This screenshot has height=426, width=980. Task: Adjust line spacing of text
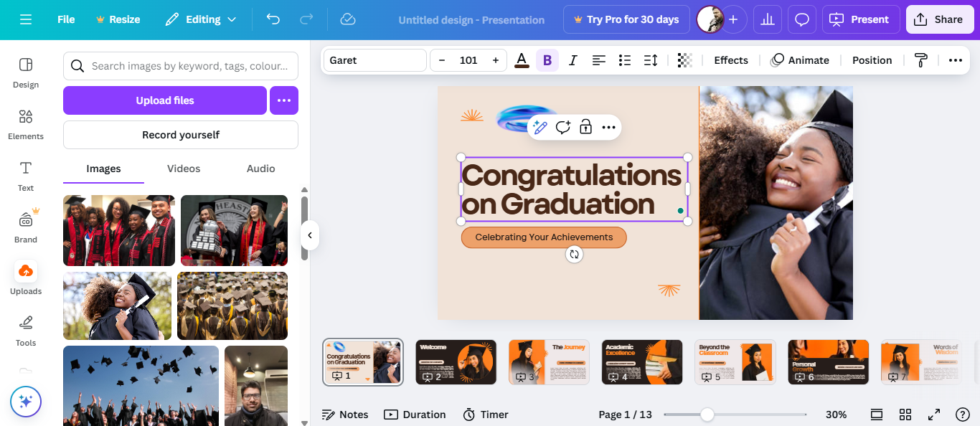coord(650,60)
